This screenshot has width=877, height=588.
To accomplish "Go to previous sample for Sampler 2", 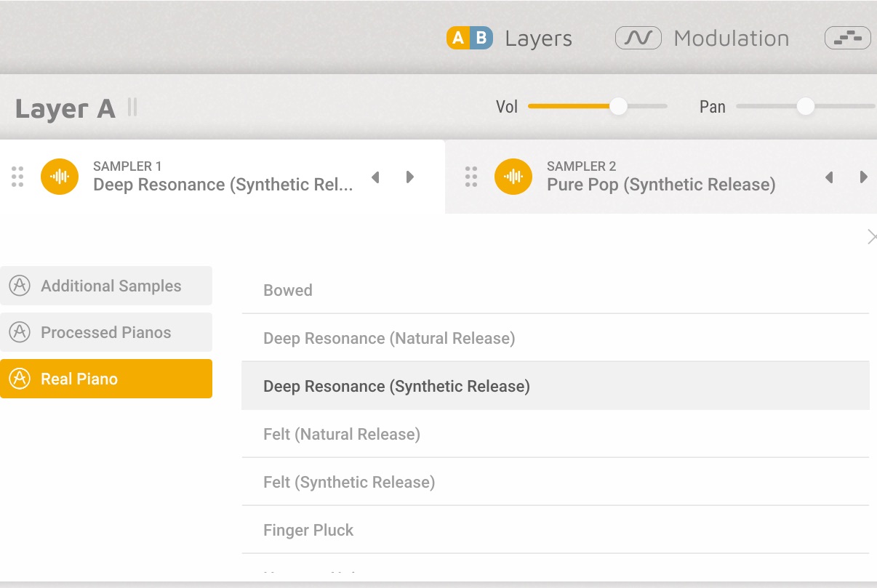I will [829, 177].
